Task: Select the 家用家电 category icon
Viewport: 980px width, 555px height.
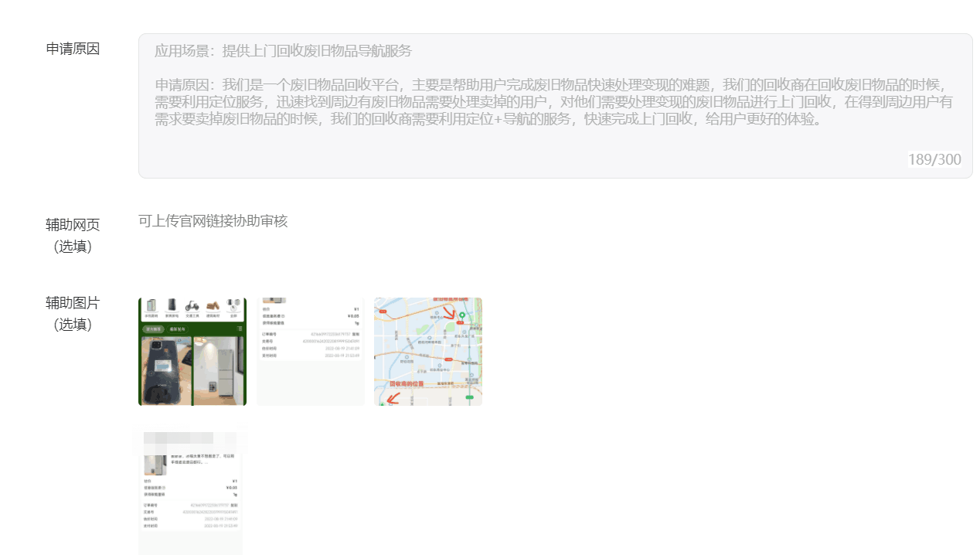Action: point(172,307)
